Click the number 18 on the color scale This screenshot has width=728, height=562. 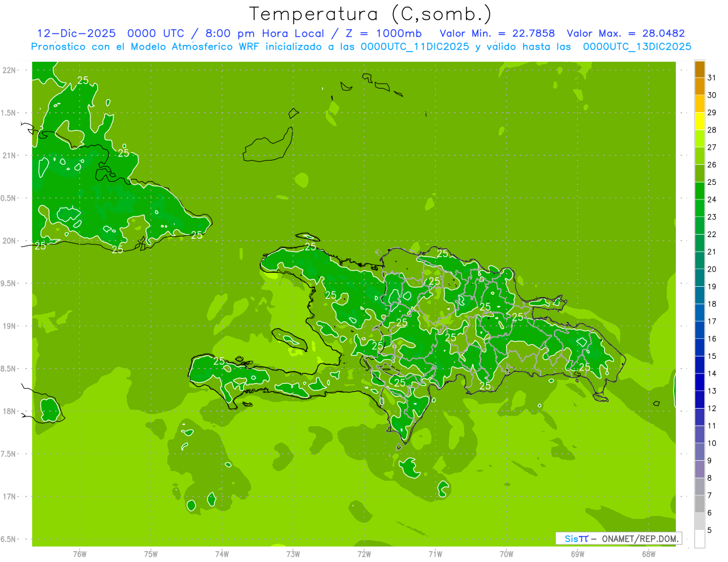712,304
